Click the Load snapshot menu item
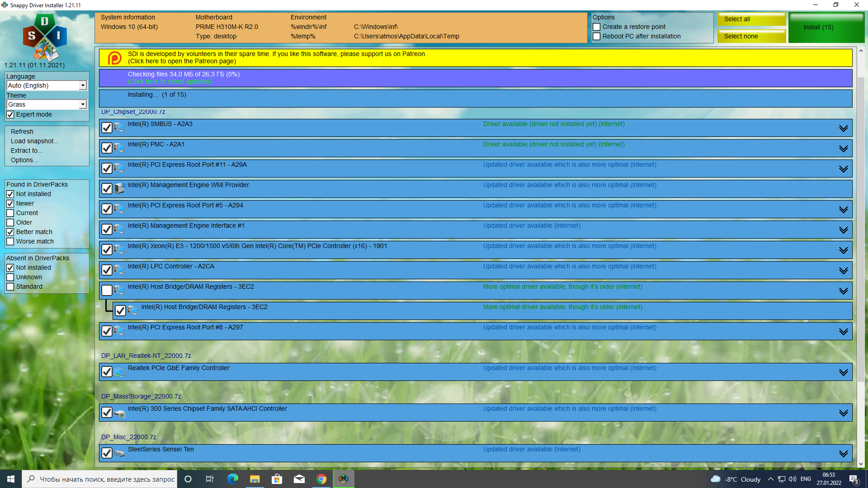Image resolution: width=868 pixels, height=488 pixels. click(x=34, y=141)
